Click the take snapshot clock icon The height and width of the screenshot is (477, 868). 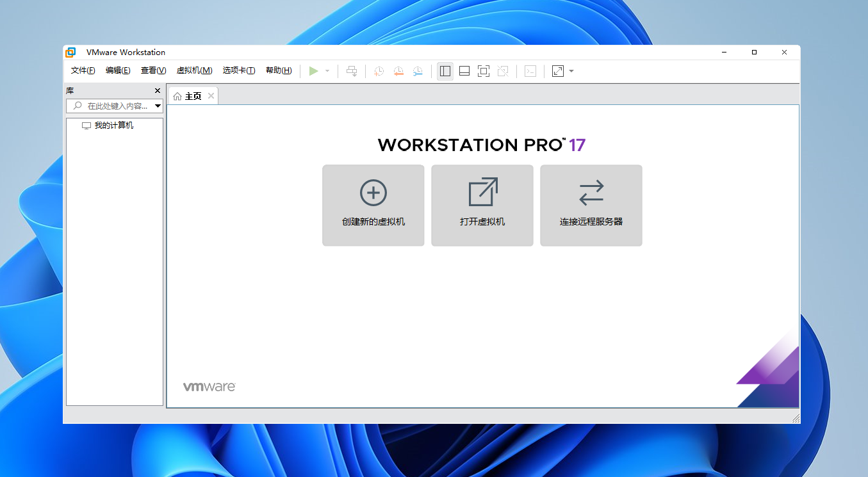(379, 71)
